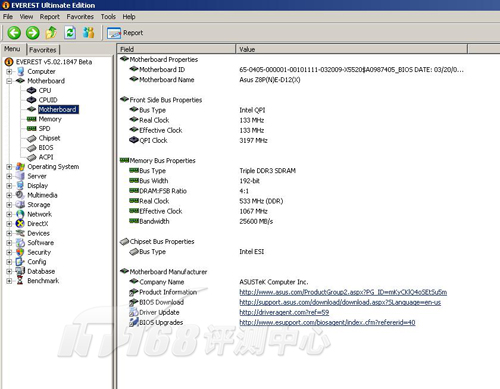Viewport: 500px width, 389px height.
Task: Open the File menu
Action: [8, 17]
